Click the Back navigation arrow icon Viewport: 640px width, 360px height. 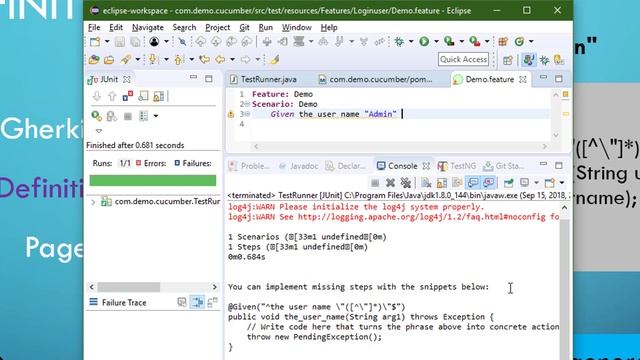click(220, 60)
